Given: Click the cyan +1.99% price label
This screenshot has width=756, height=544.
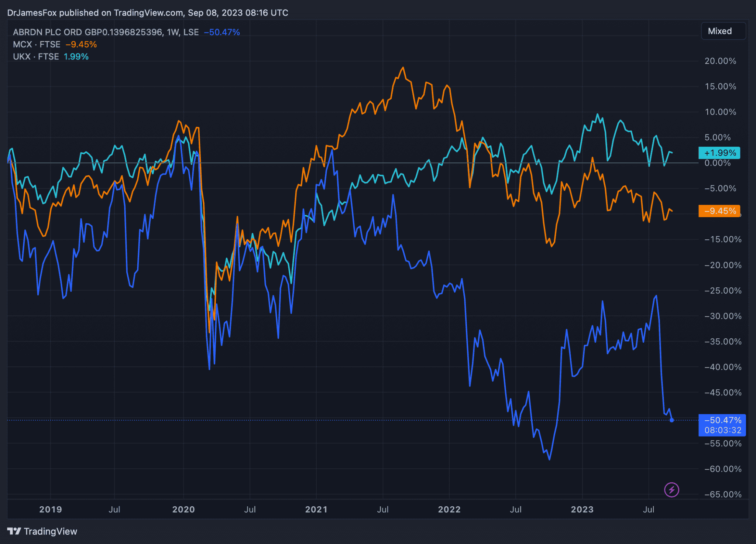Looking at the screenshot, I should click(x=719, y=153).
